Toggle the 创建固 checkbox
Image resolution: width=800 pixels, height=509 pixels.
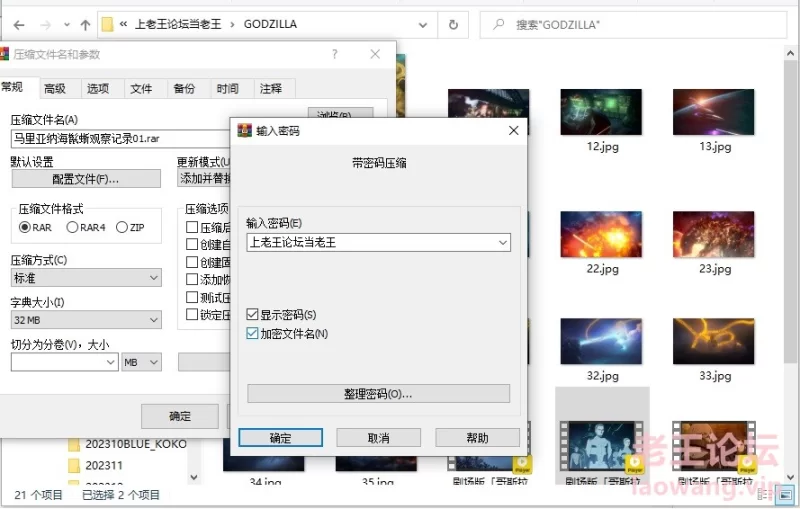pos(192,262)
